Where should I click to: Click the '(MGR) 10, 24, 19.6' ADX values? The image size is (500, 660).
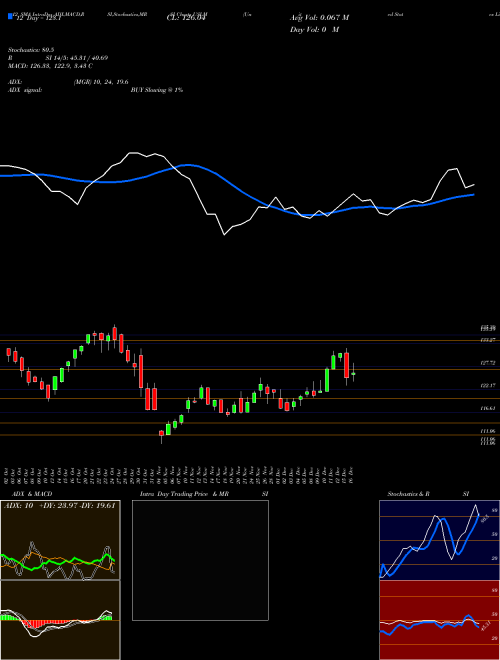101,82
